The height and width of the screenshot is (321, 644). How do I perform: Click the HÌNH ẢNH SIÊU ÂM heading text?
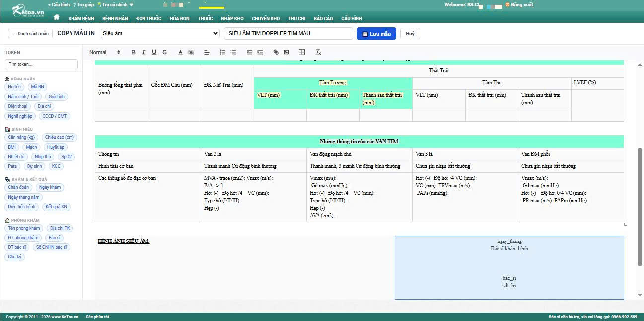124,241
